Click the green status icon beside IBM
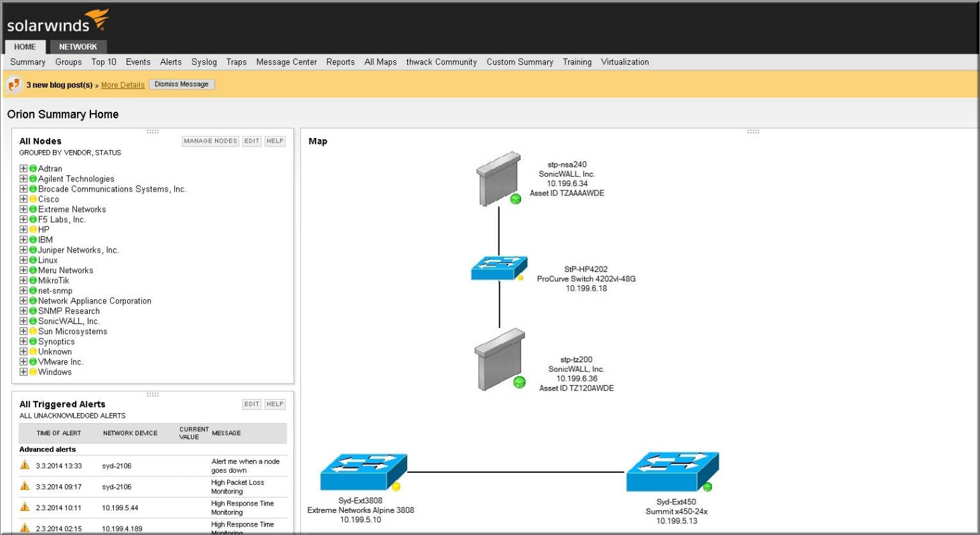Screen dimensions: 980x535 pyautogui.click(x=33, y=240)
